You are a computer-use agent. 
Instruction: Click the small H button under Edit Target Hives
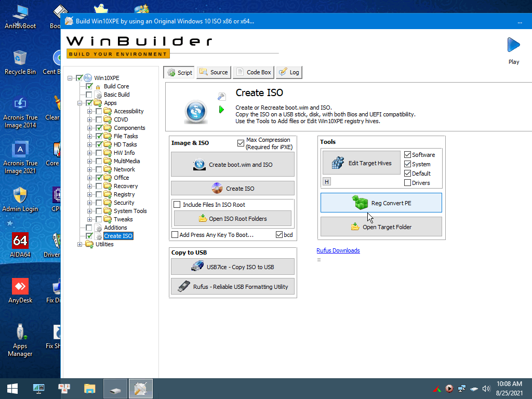tap(326, 182)
